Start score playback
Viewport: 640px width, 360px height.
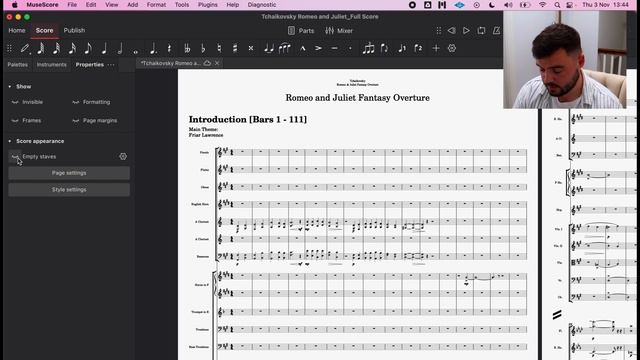tap(466, 31)
